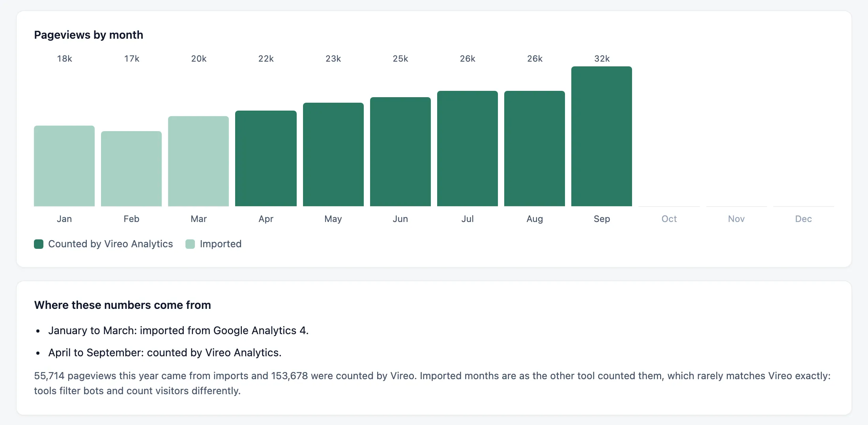Click the 'Jun' axis label

click(400, 219)
